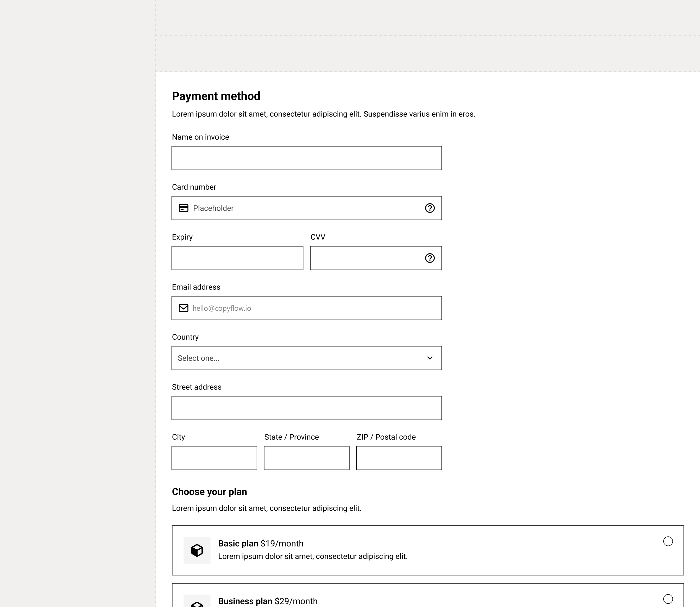
Task: Click the City input field
Action: pos(214,458)
